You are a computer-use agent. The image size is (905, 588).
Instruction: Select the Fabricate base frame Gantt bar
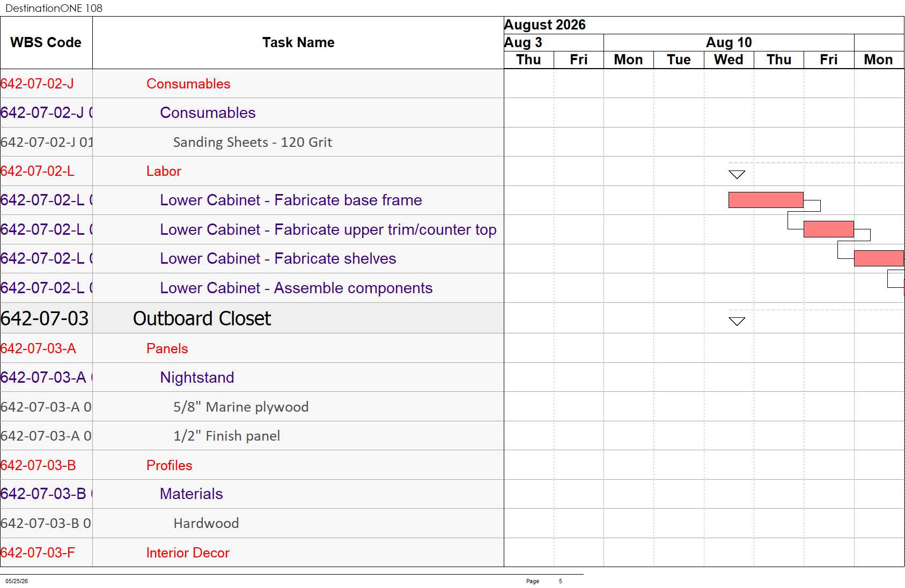[x=766, y=200]
